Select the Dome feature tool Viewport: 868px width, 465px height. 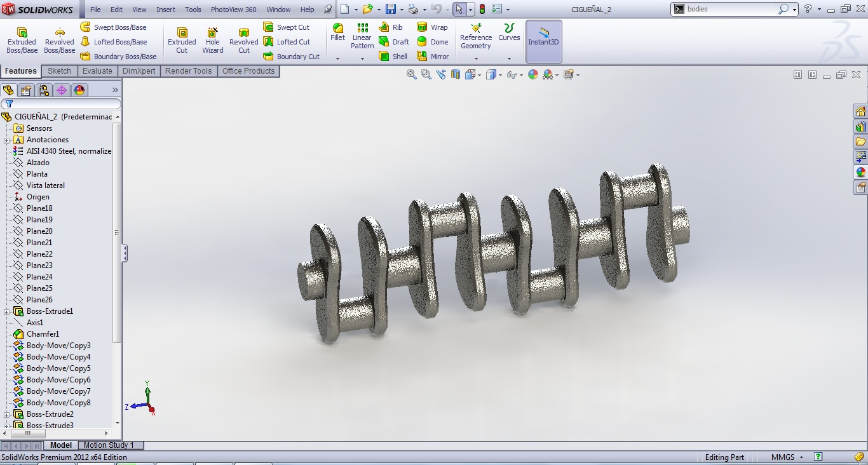tap(432, 42)
